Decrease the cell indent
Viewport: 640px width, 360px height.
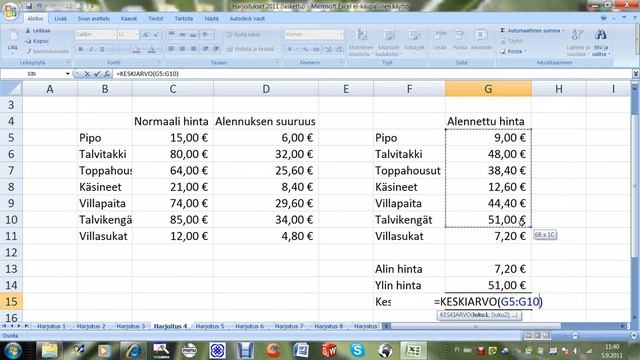click(x=205, y=49)
